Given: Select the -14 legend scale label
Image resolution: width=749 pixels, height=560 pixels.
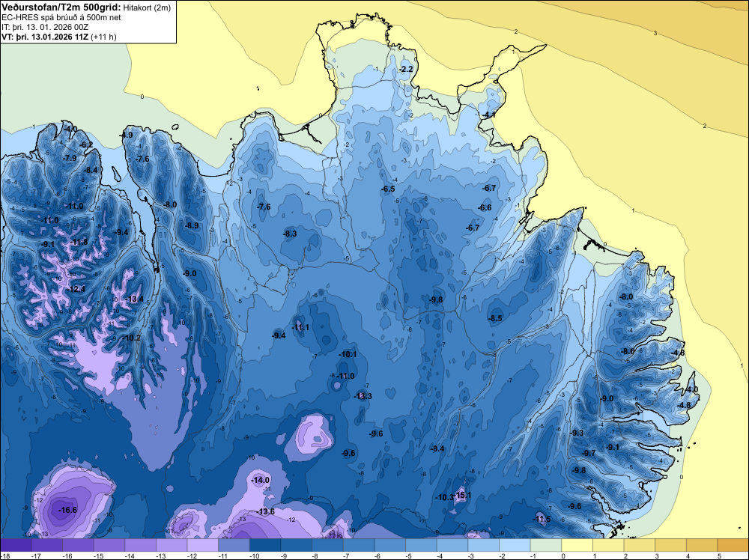Looking at the screenshot, I should (x=130, y=556).
